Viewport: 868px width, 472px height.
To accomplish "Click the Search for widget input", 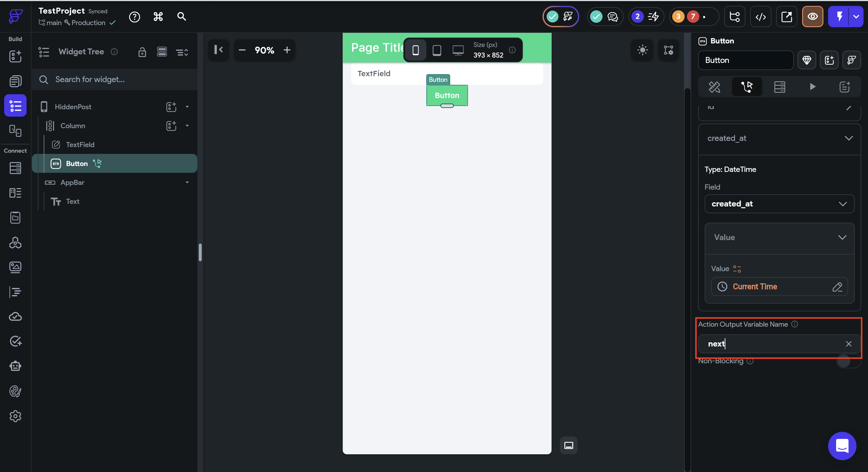I will (x=115, y=79).
